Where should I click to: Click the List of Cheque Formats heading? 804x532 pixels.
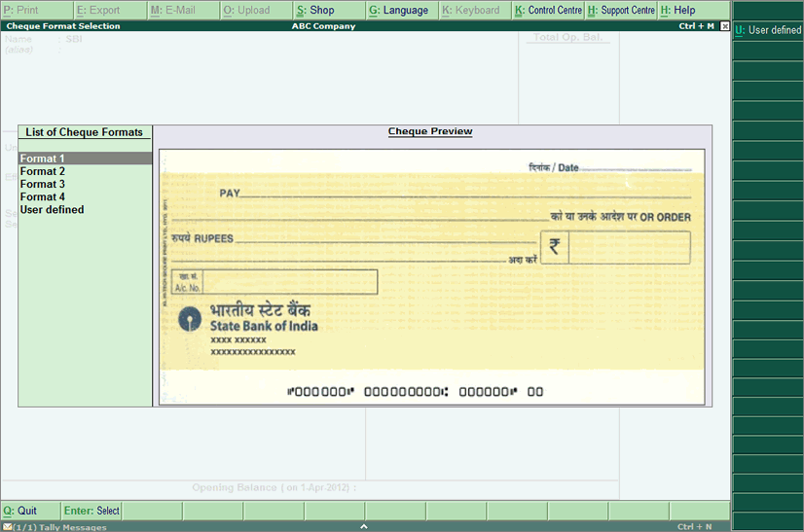[x=84, y=132]
